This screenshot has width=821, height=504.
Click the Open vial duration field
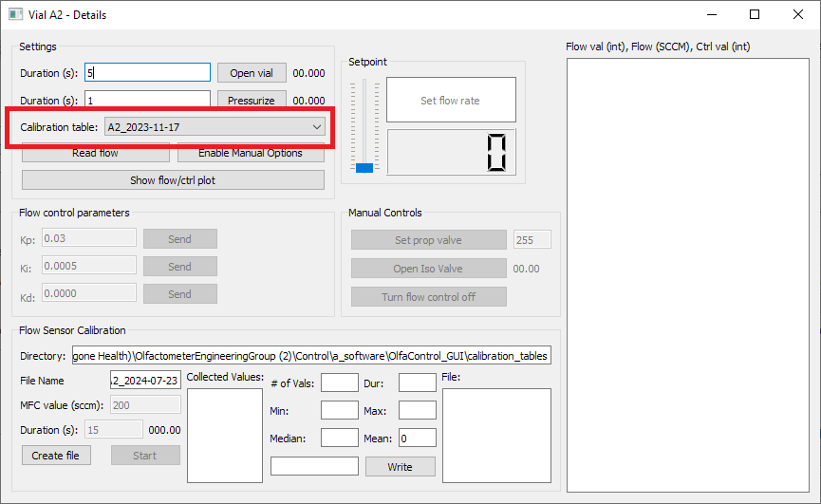point(148,73)
